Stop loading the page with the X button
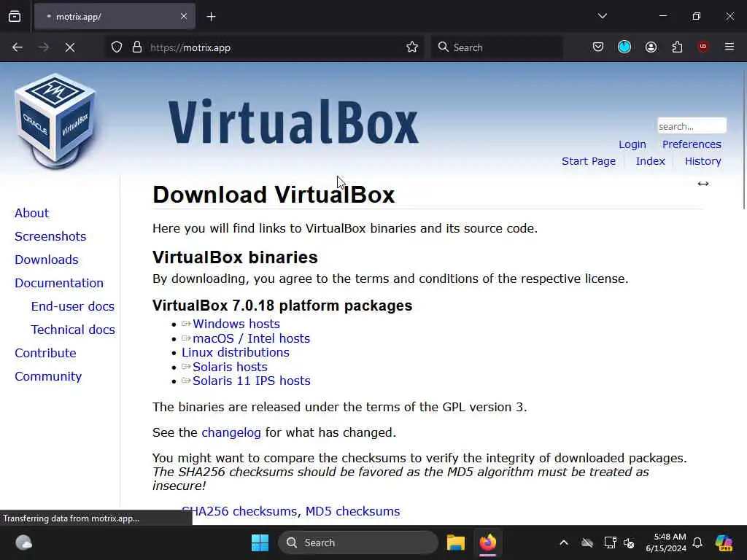The height and width of the screenshot is (560, 747). tap(70, 47)
